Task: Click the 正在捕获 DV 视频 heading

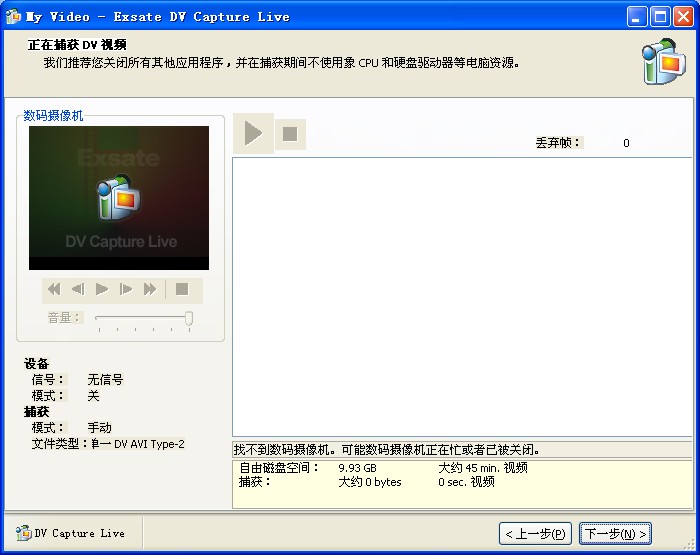Action: point(77,45)
